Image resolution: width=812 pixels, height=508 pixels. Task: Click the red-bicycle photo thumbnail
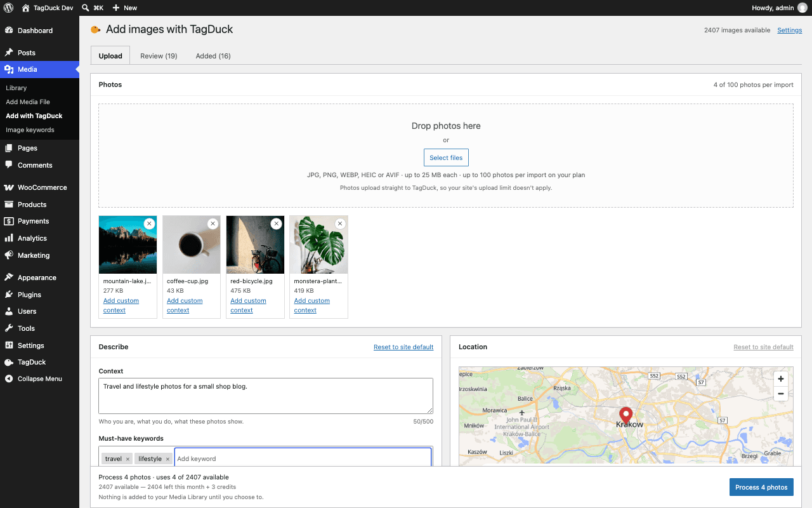(255, 244)
